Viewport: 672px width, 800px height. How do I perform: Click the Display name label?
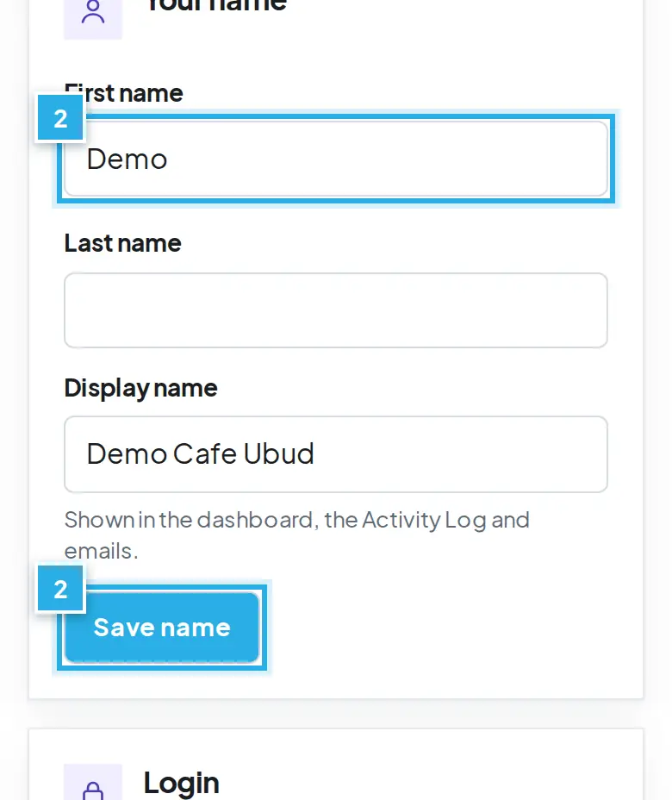[140, 388]
